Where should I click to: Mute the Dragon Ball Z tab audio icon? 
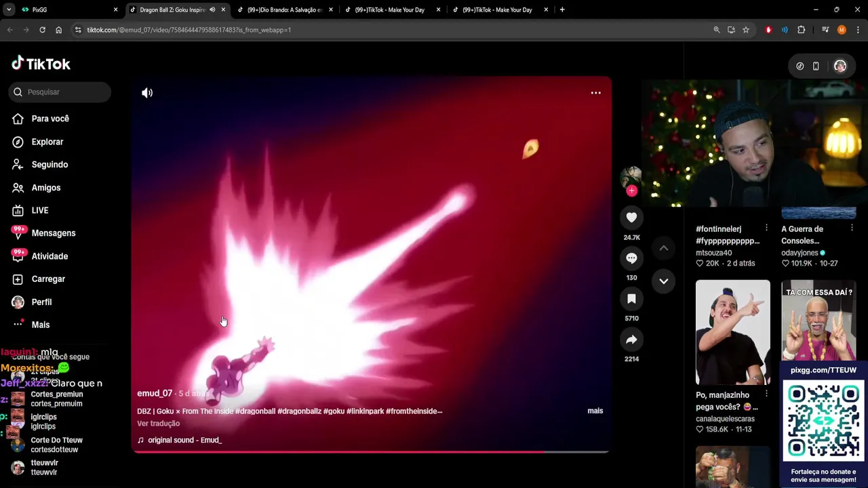click(x=212, y=9)
